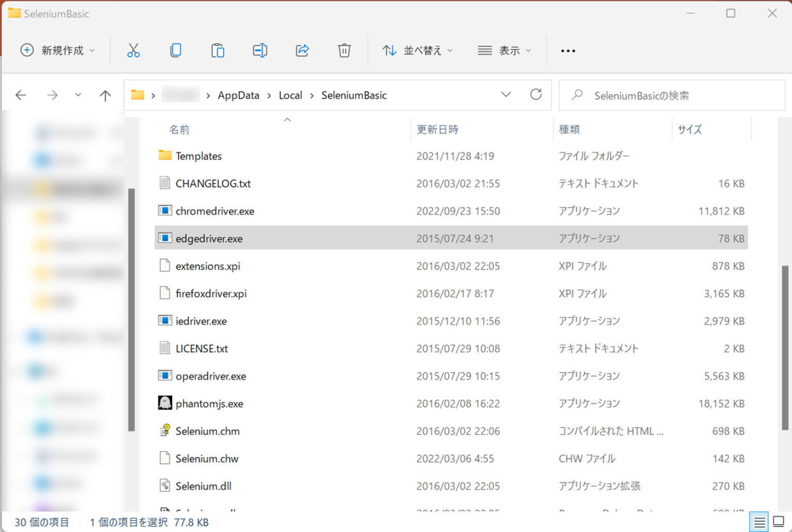The image size is (792, 532).
Task: Share edgedriver.exe using the share icon
Action: pyautogui.click(x=302, y=50)
